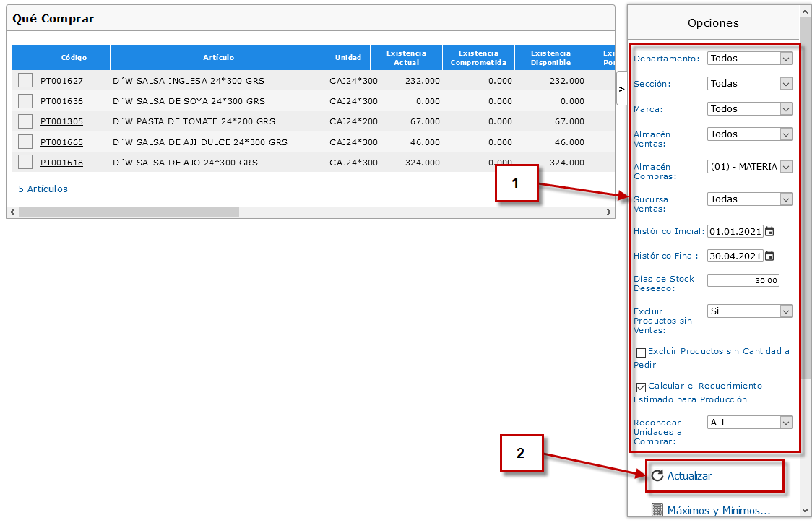Image resolution: width=812 pixels, height=523 pixels.
Task: Open the product code link PT001636
Action: point(61,101)
